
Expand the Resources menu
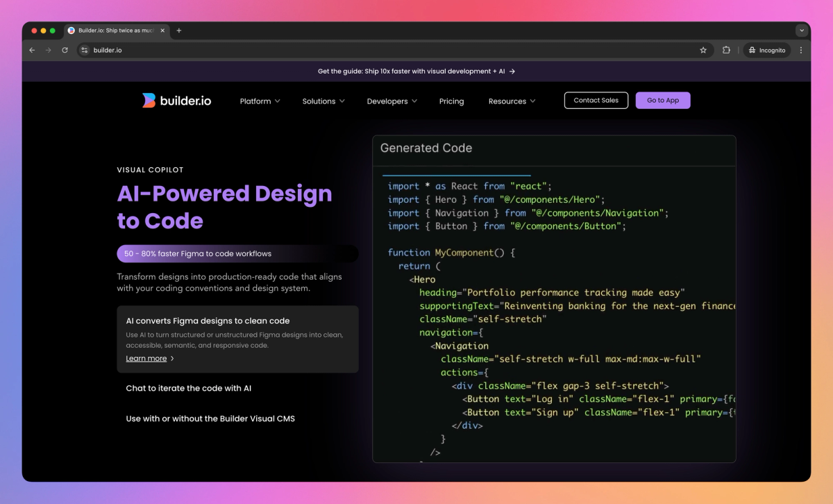[512, 101]
